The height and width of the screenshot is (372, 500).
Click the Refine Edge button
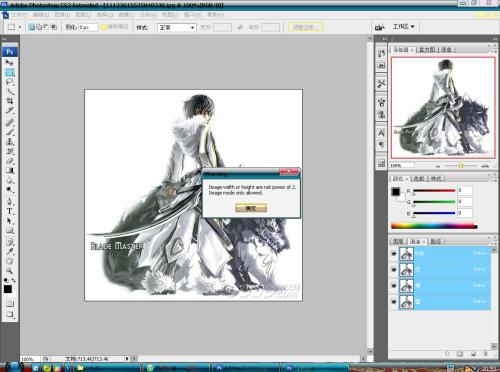[x=306, y=27]
